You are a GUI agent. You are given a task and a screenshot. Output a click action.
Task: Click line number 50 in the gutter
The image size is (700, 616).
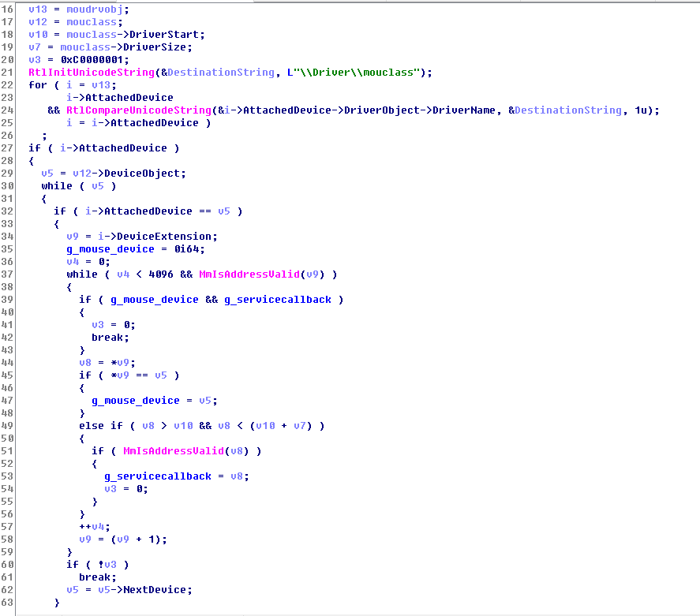coord(7,439)
